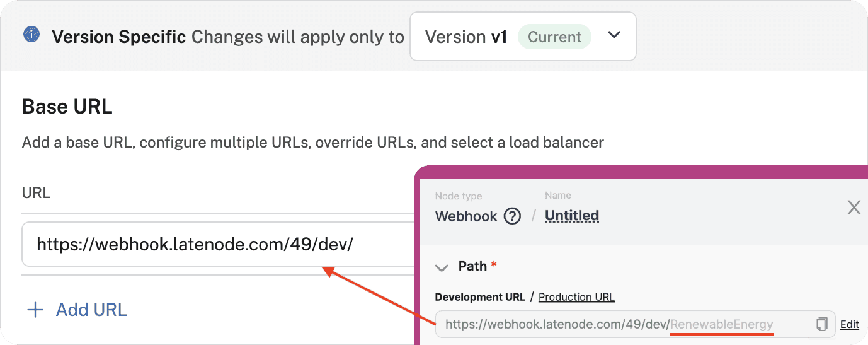Click the Untitled node name
This screenshot has height=345, width=868.
coord(571,216)
